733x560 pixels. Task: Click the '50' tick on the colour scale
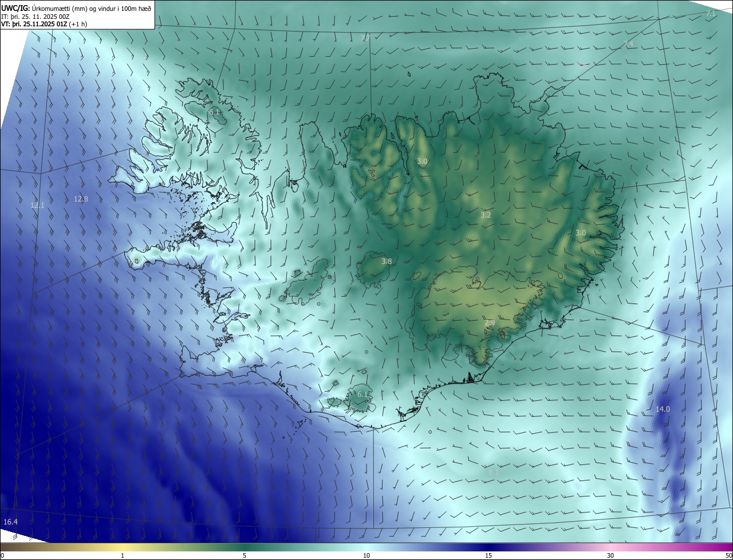[728, 556]
